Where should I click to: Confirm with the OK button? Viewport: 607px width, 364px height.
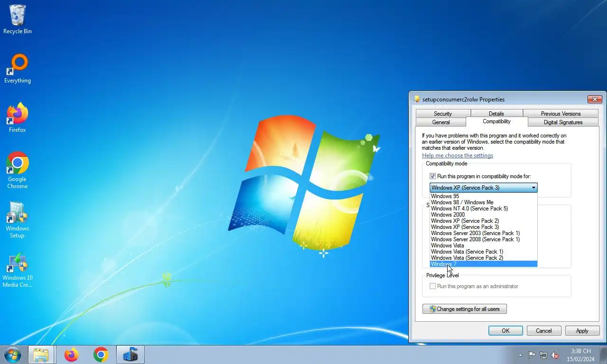click(506, 331)
